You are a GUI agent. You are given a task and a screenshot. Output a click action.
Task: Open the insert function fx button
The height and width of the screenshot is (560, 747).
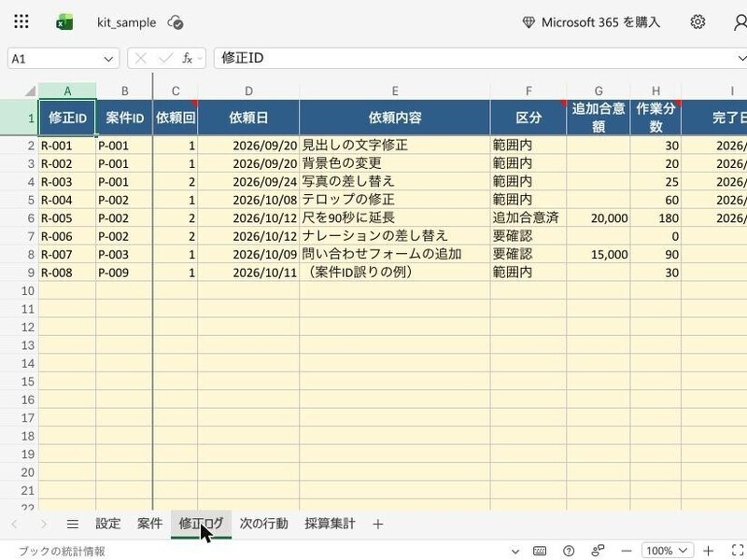click(x=187, y=59)
